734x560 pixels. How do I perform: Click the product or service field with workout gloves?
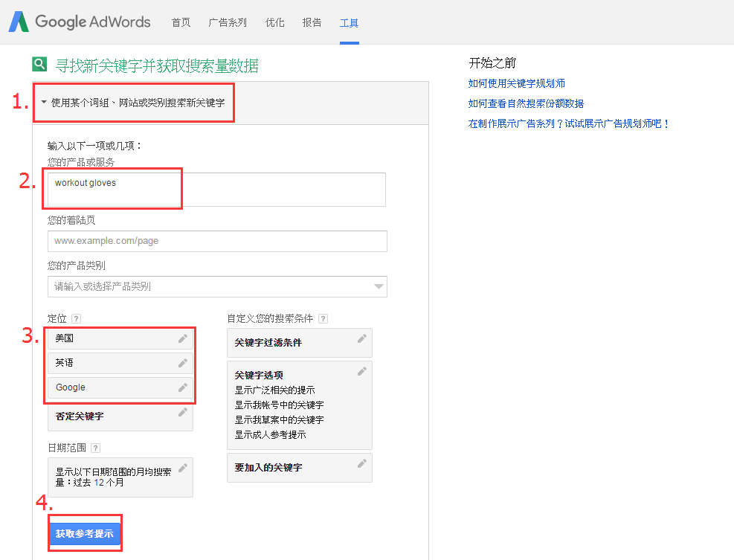click(x=216, y=190)
